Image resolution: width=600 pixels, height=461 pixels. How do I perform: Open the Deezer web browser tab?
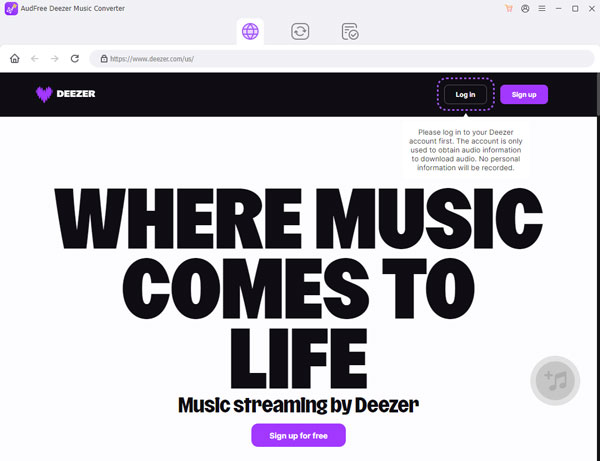(x=250, y=31)
